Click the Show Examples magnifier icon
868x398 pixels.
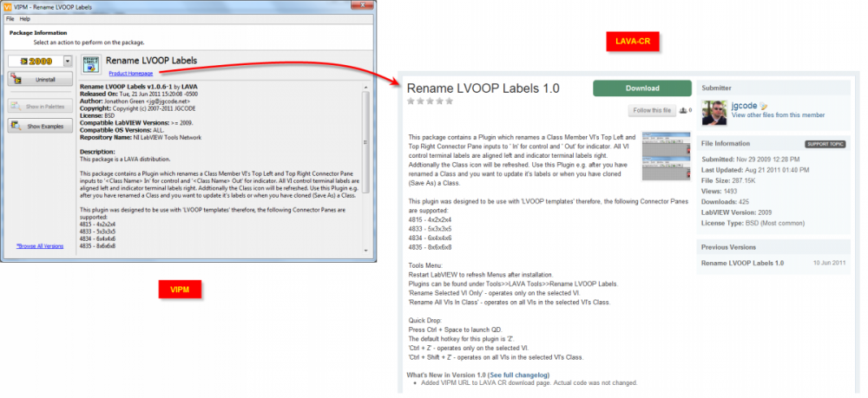point(16,127)
